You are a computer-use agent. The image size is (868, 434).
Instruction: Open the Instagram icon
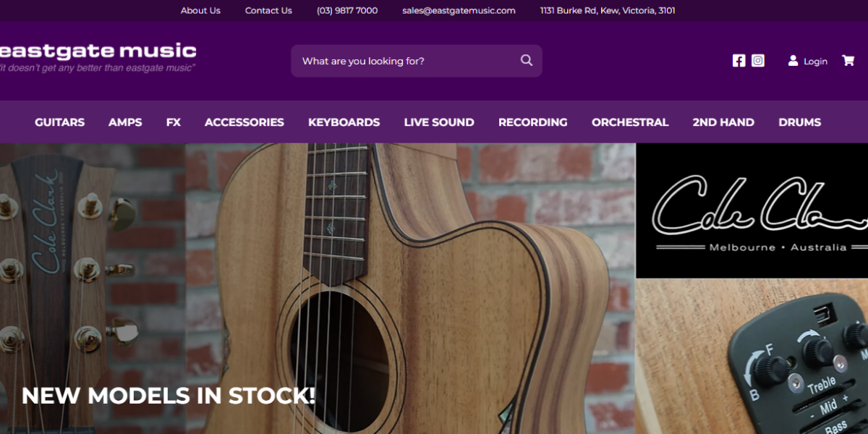click(758, 61)
